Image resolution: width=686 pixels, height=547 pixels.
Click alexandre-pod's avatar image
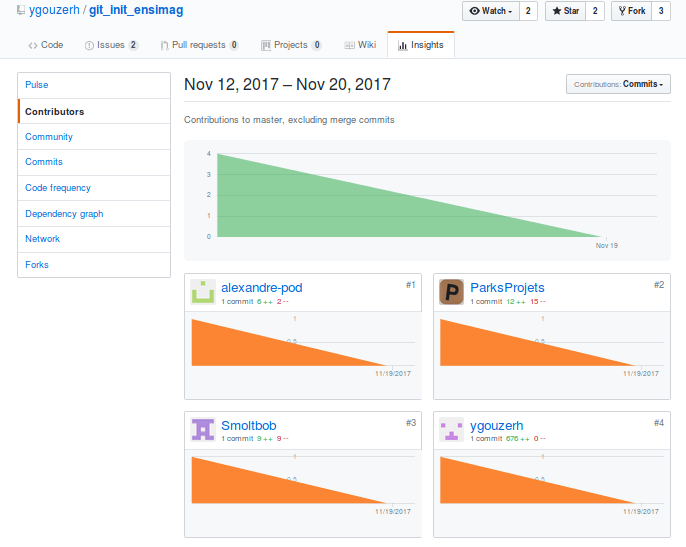tap(203, 292)
